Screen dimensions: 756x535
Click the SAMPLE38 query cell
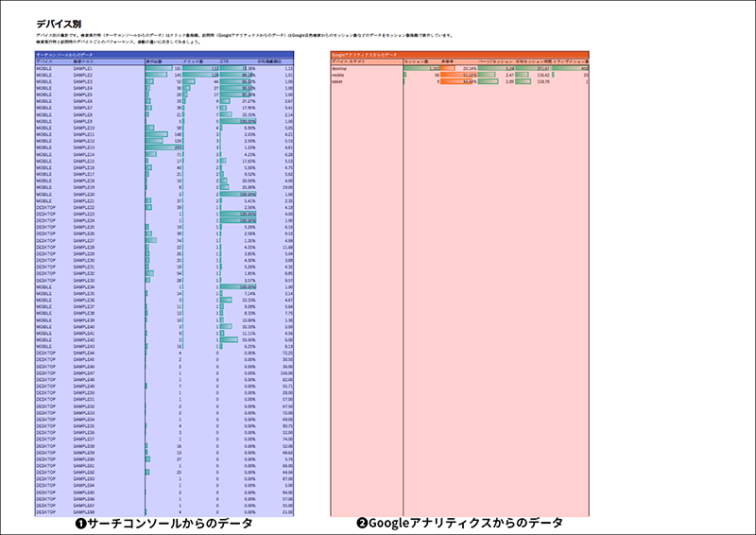(84, 313)
